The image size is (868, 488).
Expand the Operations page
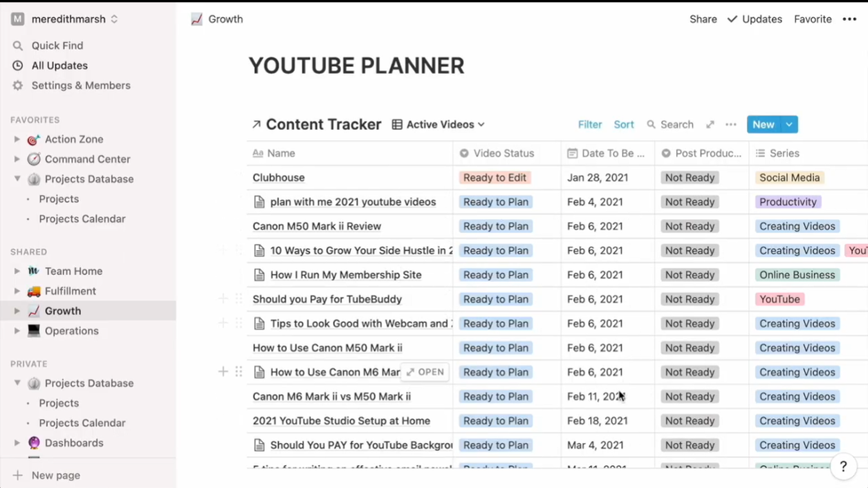click(x=17, y=331)
